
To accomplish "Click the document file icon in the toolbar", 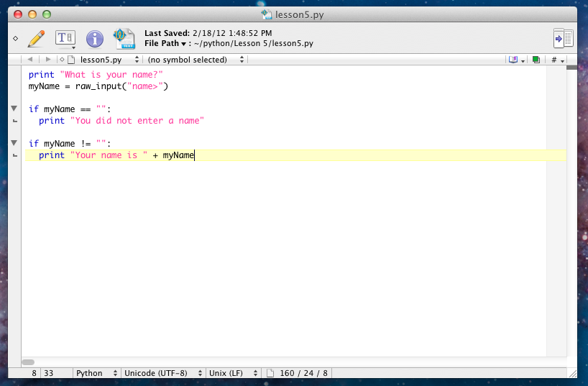I will 124,38.
